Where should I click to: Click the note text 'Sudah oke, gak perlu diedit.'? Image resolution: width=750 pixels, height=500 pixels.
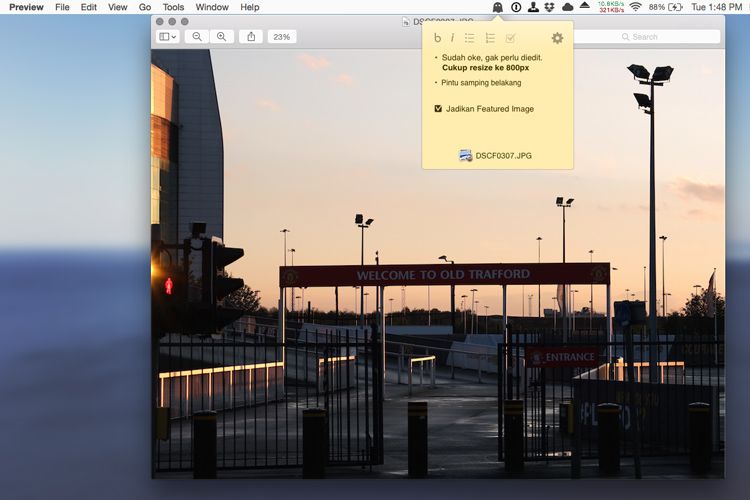tap(492, 57)
